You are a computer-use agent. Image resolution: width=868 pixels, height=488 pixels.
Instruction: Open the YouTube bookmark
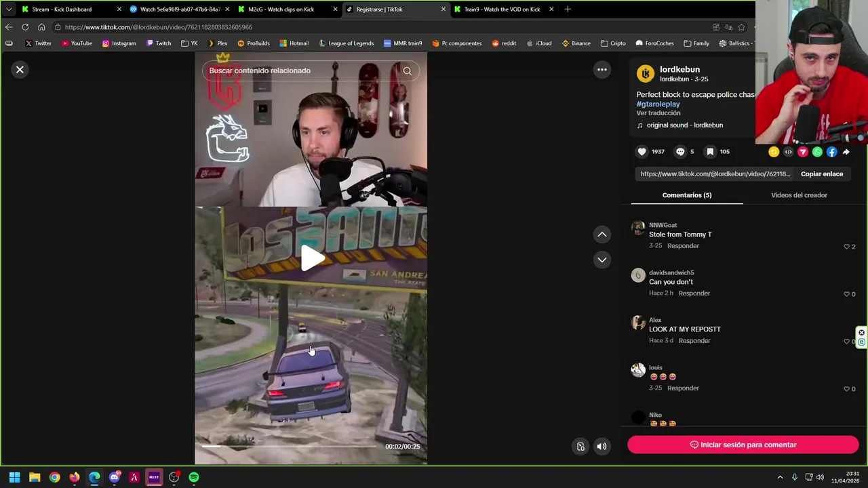tap(77, 43)
